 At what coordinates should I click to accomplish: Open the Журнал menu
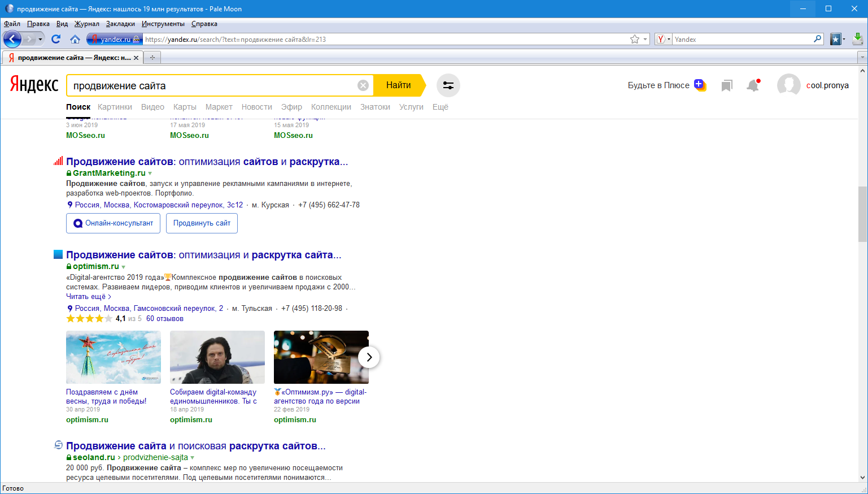pyautogui.click(x=86, y=24)
